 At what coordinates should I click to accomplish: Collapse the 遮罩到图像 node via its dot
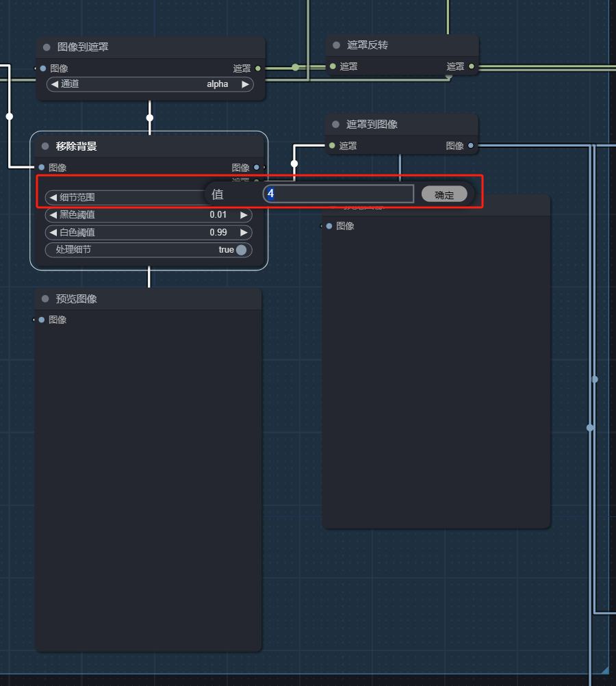[x=335, y=125]
